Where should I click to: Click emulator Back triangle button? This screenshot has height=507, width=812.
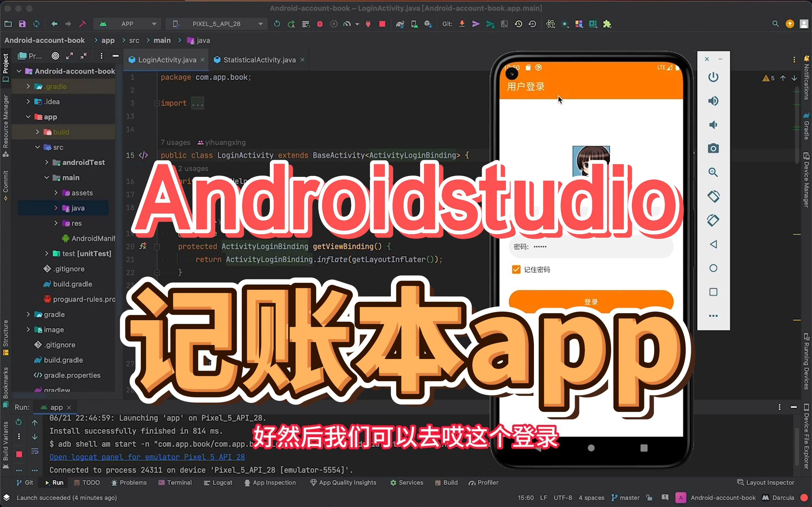point(713,244)
